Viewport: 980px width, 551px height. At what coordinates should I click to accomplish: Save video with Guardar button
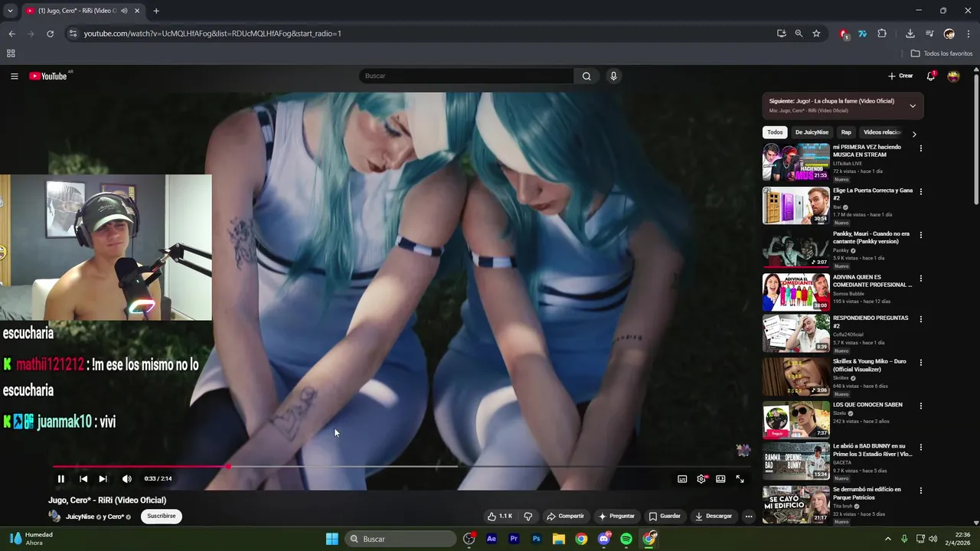[665, 516]
